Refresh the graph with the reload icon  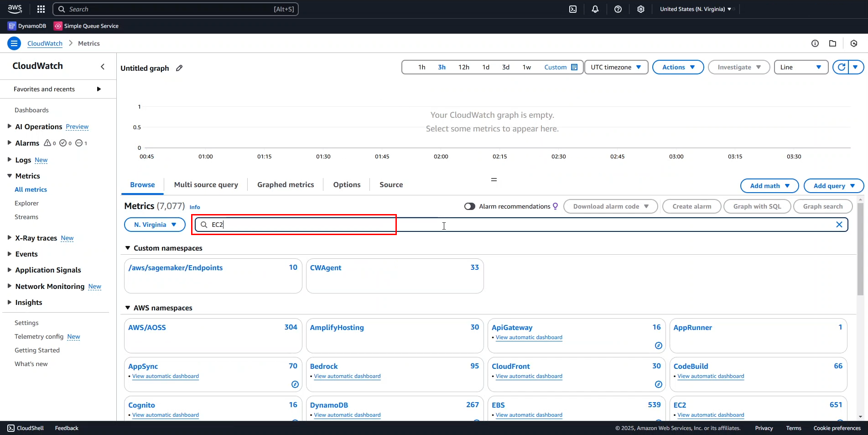pyautogui.click(x=841, y=67)
